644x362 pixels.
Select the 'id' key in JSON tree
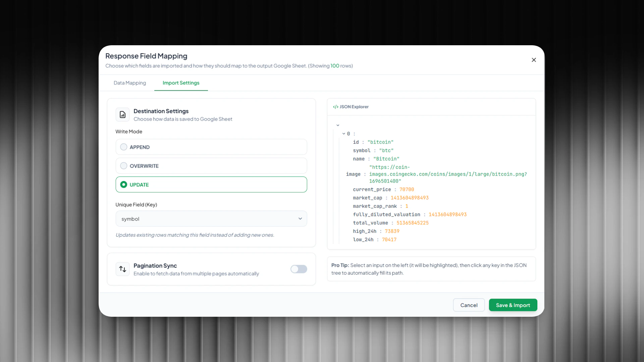pos(356,142)
